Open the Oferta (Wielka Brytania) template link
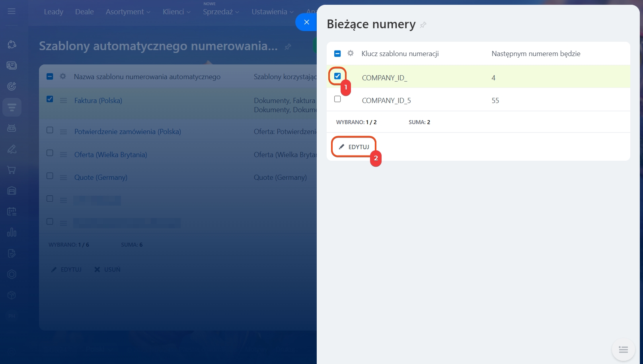The image size is (643, 364). click(x=111, y=155)
